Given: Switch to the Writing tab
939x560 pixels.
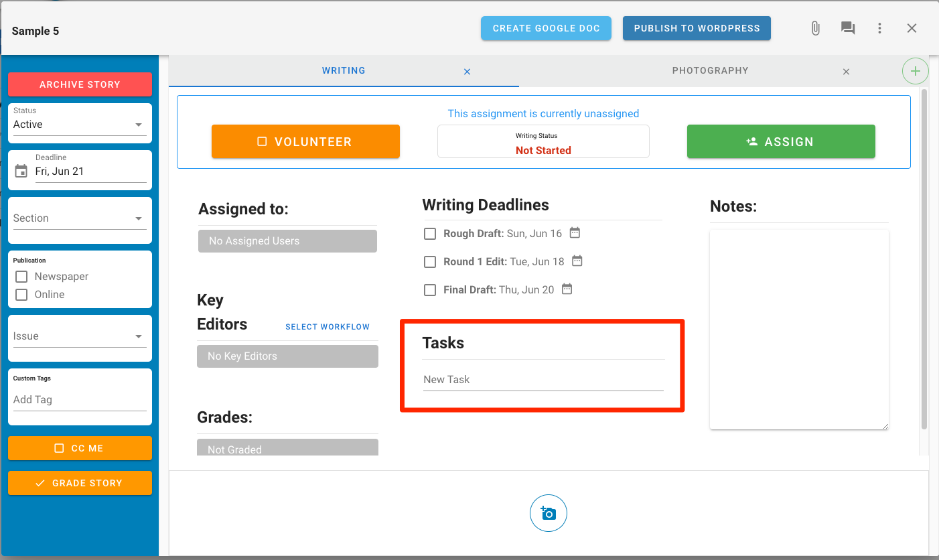Looking at the screenshot, I should click(344, 70).
